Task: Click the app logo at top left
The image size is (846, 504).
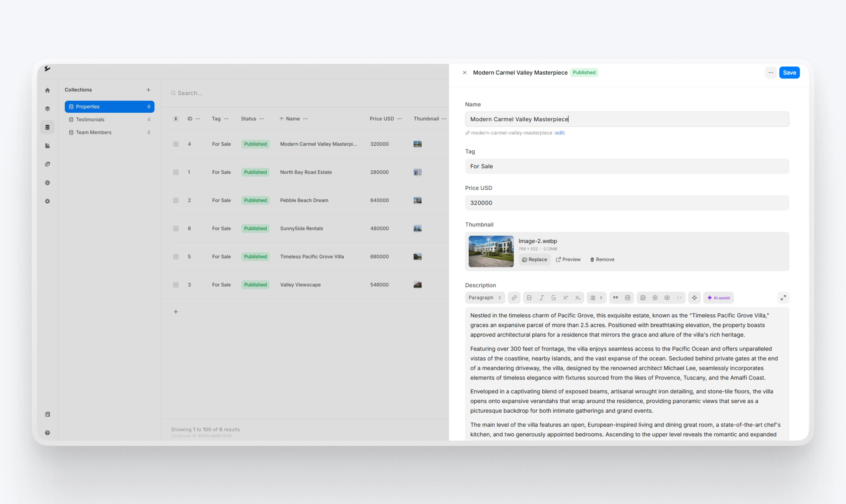Action: [48, 69]
